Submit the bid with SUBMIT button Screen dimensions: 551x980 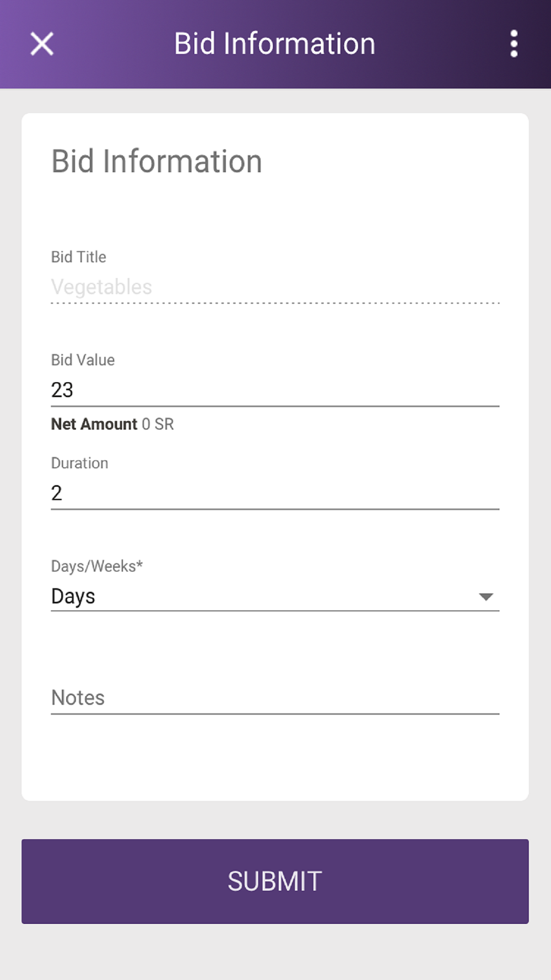[x=275, y=881]
